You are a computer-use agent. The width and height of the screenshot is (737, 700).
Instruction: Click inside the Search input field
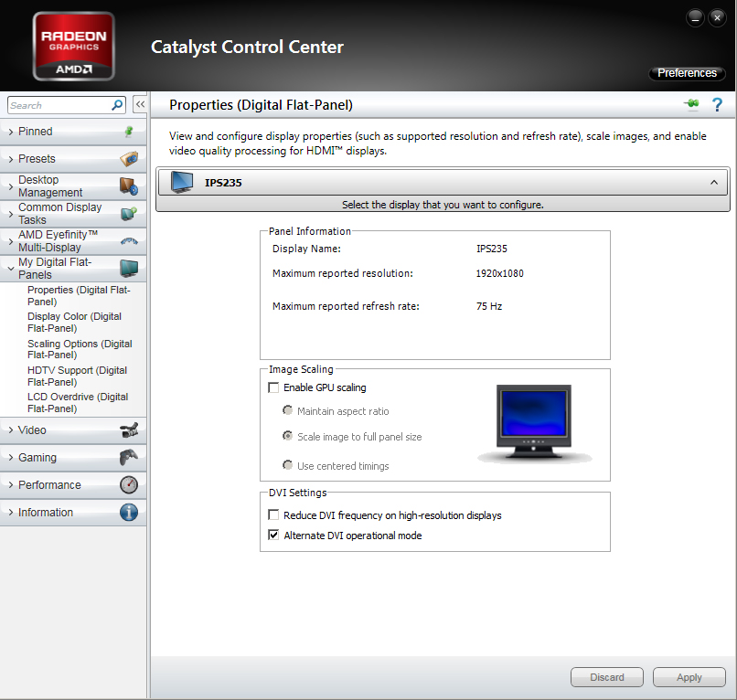[57, 105]
